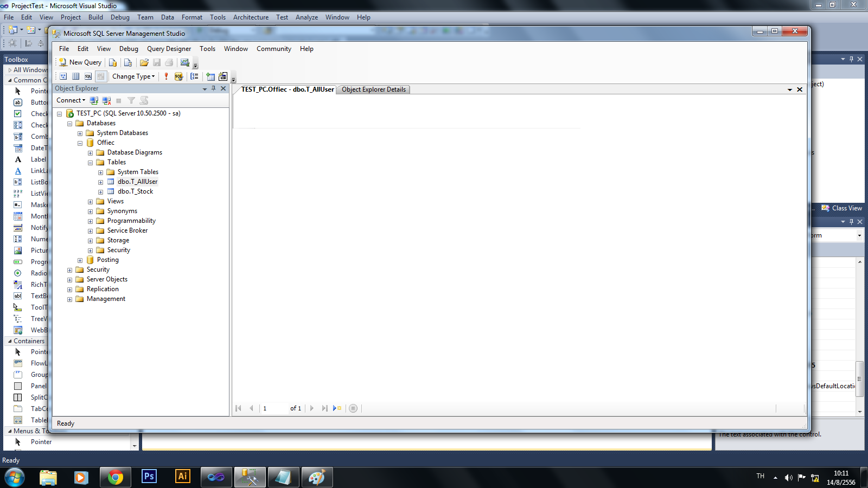
Task: Open Visual Studio Analyze menu
Action: click(x=307, y=17)
